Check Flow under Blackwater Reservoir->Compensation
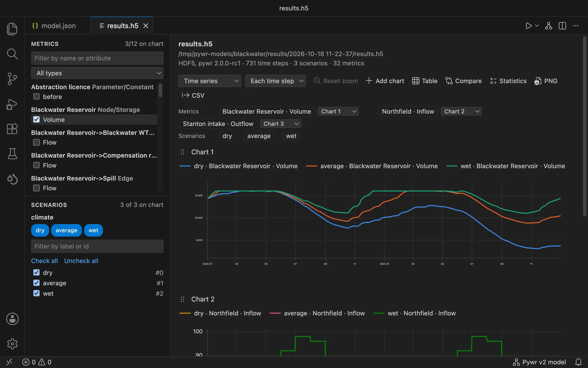This screenshot has width=588, height=368. click(x=37, y=165)
